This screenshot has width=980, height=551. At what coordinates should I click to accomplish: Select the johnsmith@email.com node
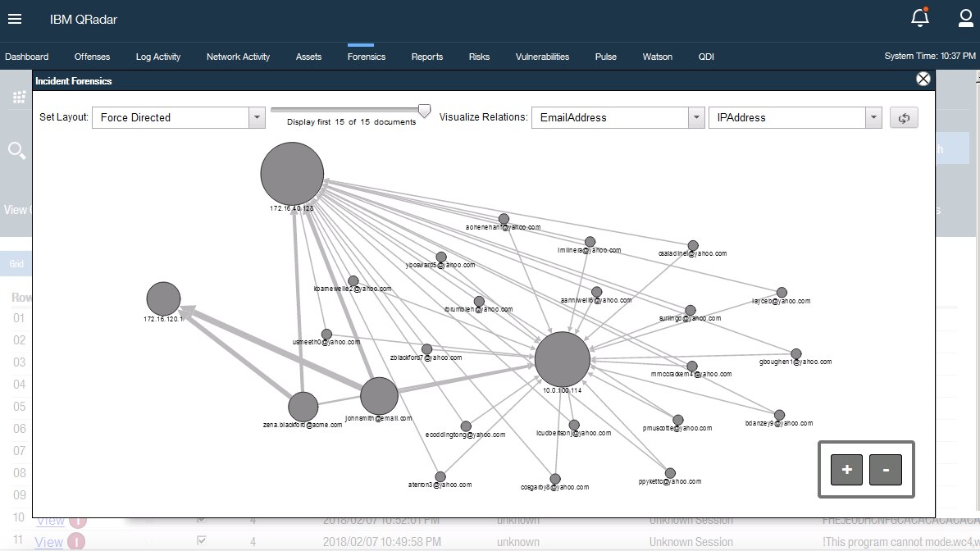(380, 396)
